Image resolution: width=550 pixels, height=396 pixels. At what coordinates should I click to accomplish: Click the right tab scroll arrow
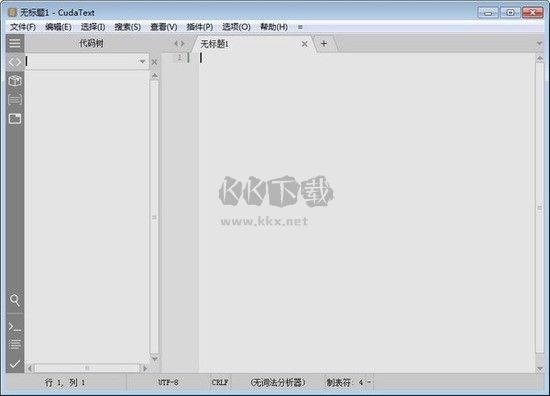coord(182,43)
